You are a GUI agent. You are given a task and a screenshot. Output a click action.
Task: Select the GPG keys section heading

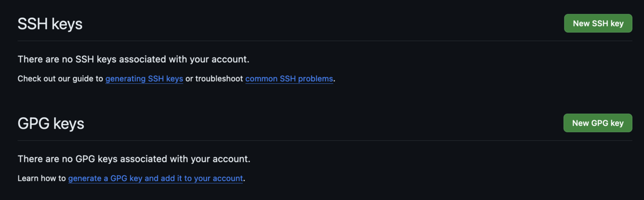coord(51,124)
